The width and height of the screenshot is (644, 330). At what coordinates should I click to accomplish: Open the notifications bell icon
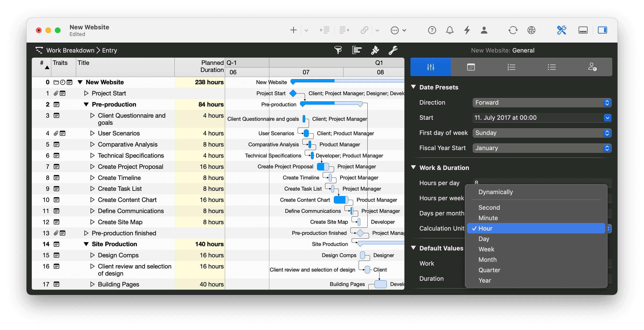tap(449, 30)
